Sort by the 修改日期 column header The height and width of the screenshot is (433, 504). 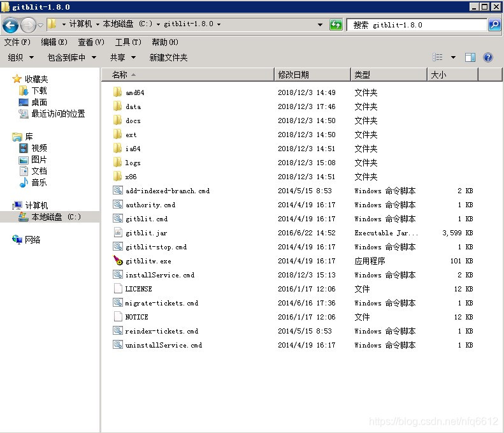point(312,75)
